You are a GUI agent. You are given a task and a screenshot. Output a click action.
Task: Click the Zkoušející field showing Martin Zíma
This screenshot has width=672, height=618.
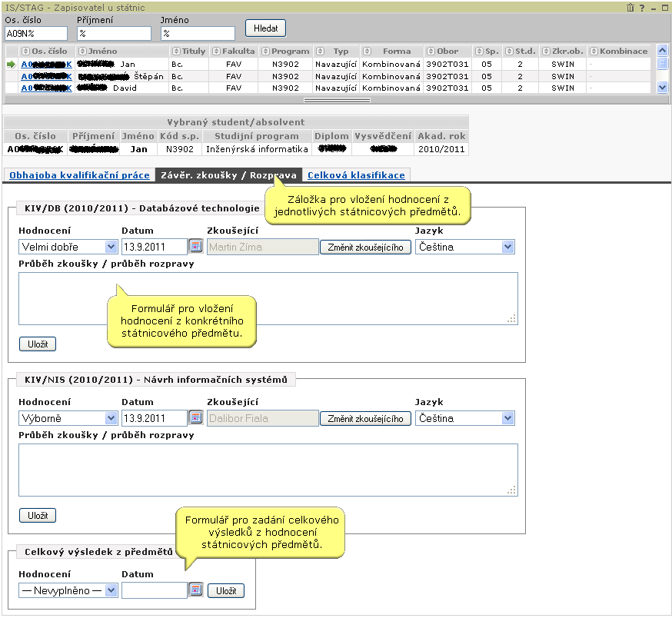click(x=263, y=247)
